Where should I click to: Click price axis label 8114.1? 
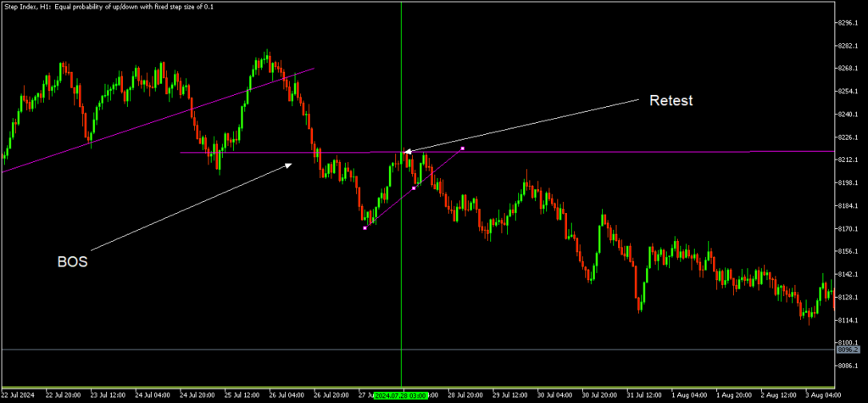click(x=849, y=320)
